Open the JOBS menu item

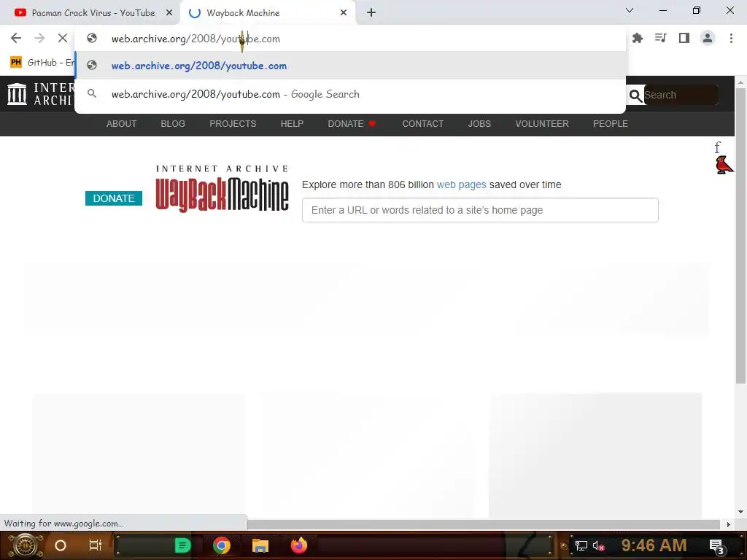pos(479,124)
